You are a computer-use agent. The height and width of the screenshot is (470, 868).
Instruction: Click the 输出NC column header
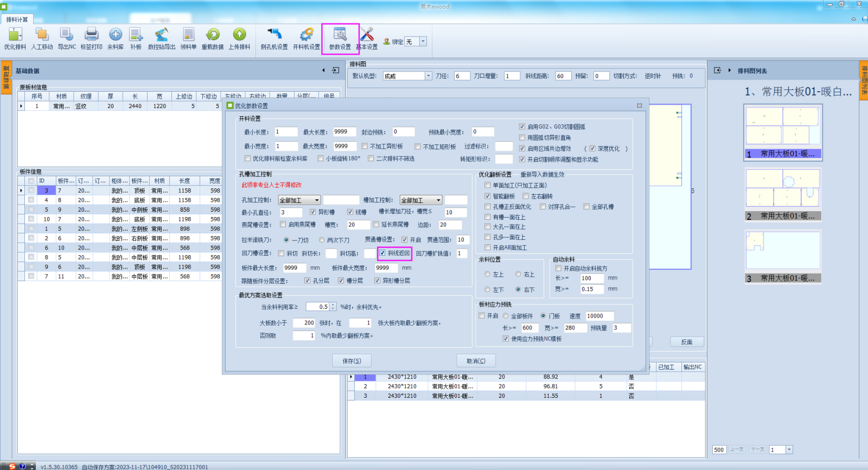coord(692,367)
